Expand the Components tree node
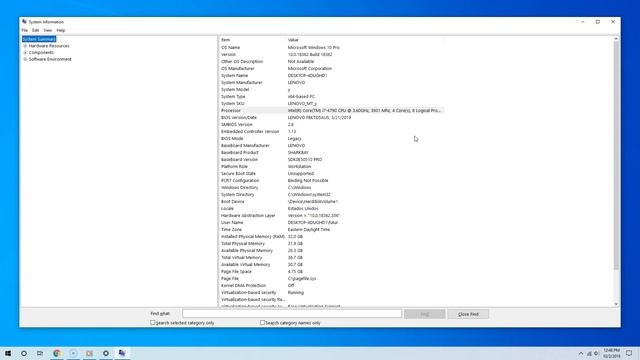 [25, 52]
